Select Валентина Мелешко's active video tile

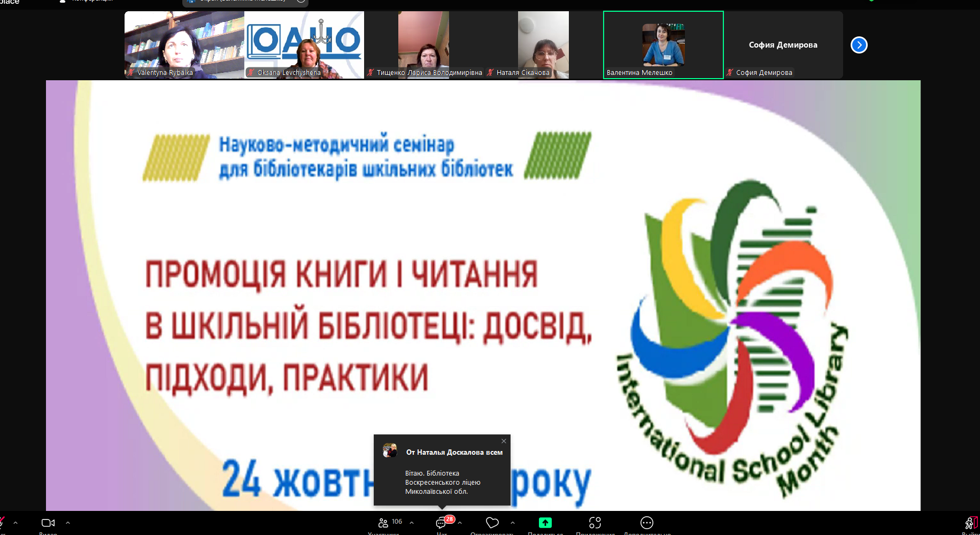click(x=663, y=45)
